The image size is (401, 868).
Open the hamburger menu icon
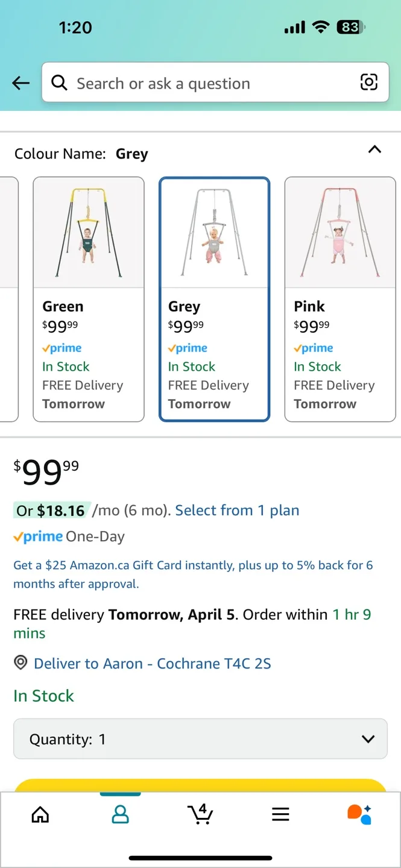[x=280, y=815]
